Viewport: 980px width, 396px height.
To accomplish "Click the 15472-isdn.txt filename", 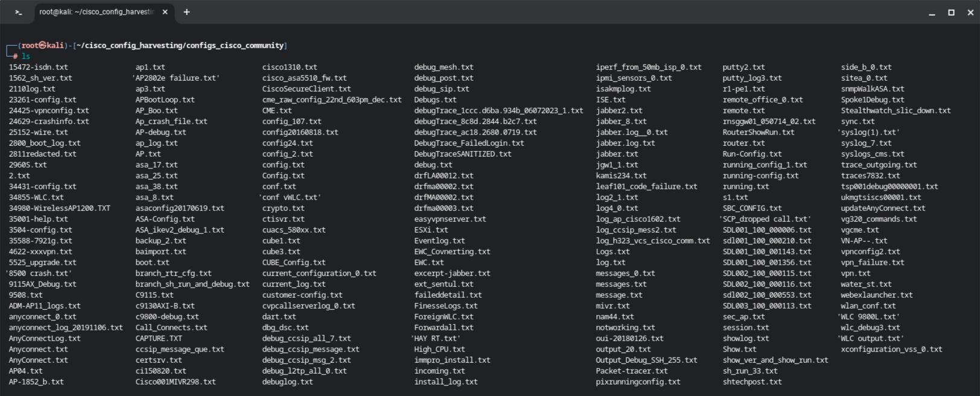I will click(39, 68).
